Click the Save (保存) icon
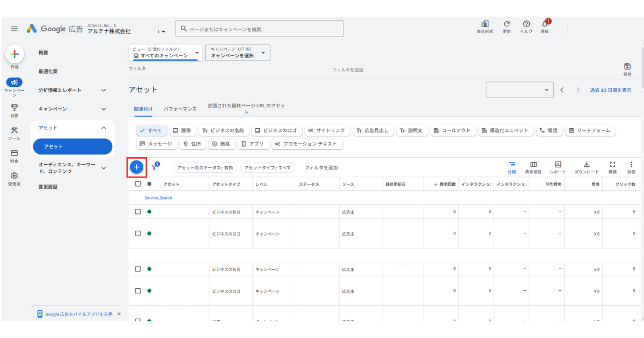Screen dimensions: 644x338 tap(627, 66)
